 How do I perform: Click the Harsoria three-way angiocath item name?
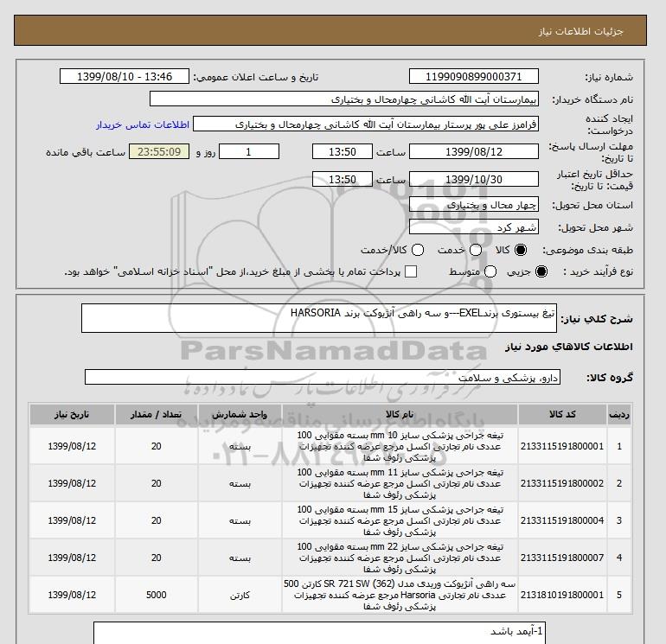coord(400,595)
